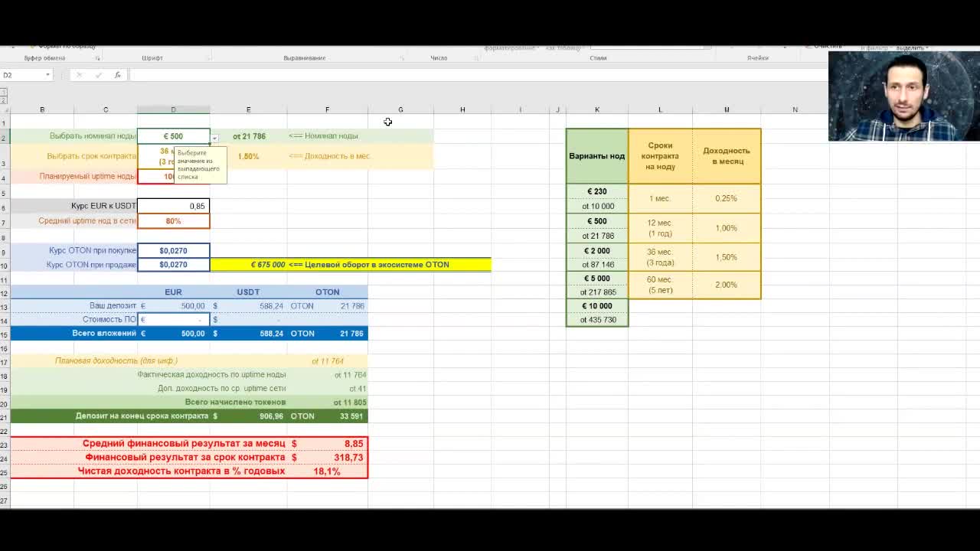Select column M header
Screen dimensions: 980x551
coord(727,109)
